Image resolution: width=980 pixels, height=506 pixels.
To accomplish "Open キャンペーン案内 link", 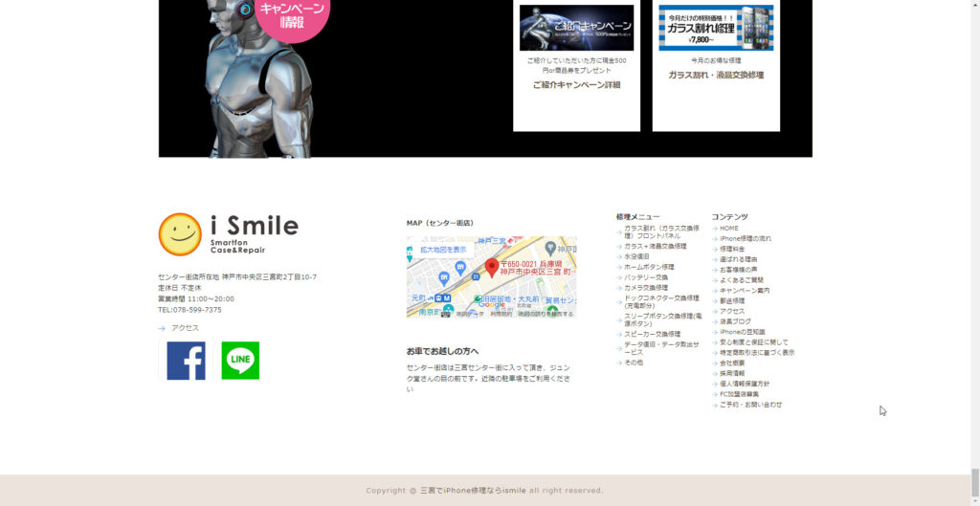I will 745,291.
